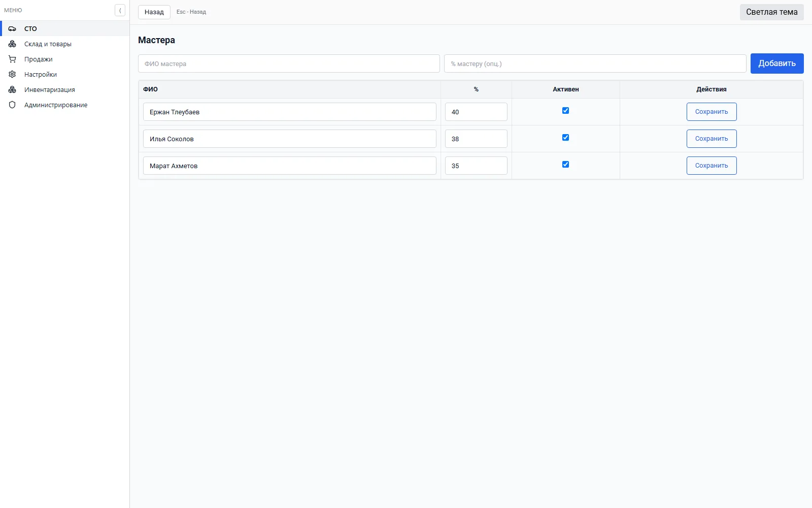Click the Активен column header
The width and height of the screenshot is (812, 508).
point(566,89)
